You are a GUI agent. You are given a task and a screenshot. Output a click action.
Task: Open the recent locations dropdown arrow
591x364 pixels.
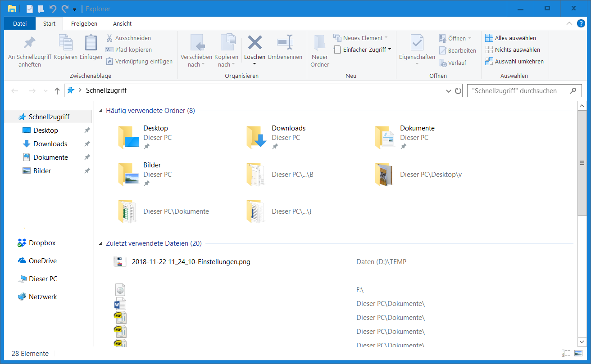[45, 91]
